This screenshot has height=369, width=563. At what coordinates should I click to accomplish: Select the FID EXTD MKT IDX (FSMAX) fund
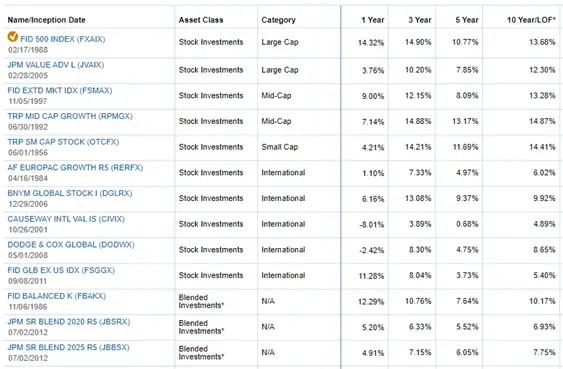coord(60,90)
